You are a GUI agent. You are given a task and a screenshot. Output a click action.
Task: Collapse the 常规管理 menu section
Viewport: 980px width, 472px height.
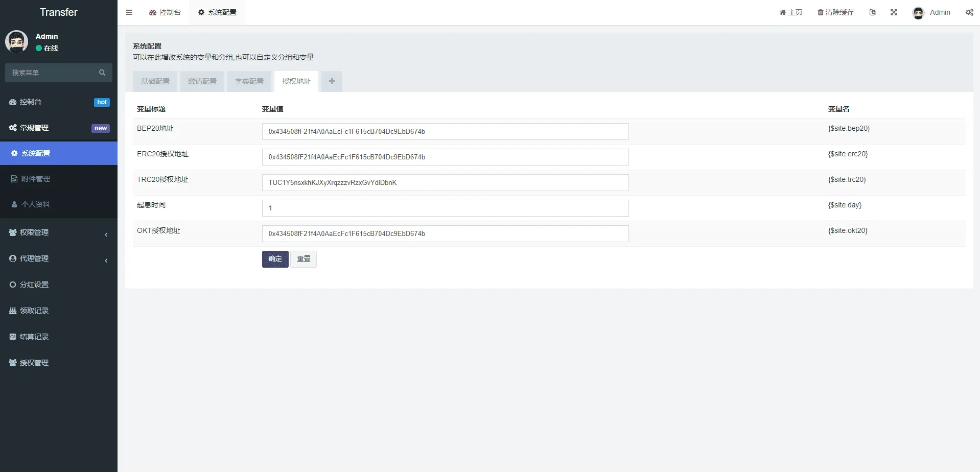pos(58,128)
